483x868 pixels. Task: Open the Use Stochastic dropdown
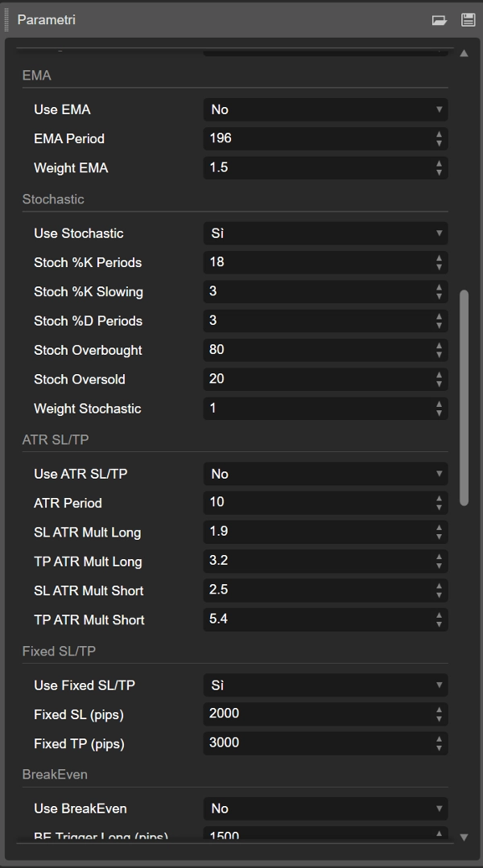tap(324, 232)
